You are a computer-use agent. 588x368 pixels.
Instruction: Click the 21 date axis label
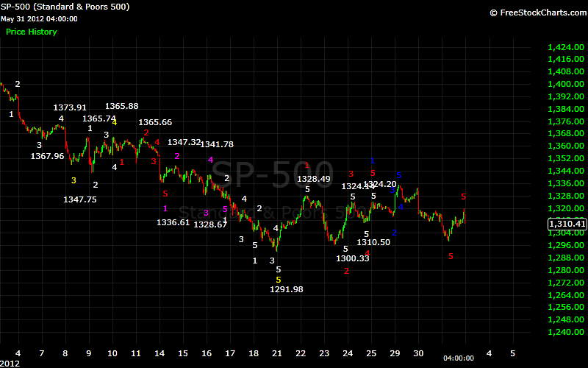coord(277,353)
